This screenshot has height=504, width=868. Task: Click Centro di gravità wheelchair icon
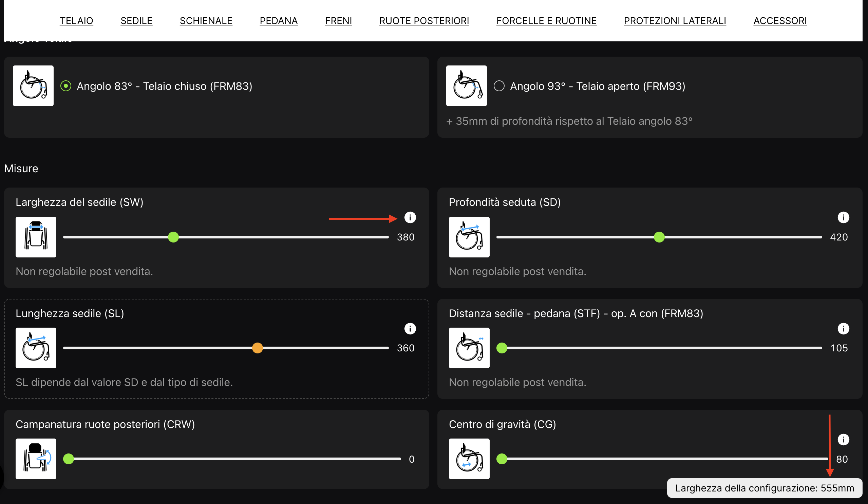(x=469, y=459)
